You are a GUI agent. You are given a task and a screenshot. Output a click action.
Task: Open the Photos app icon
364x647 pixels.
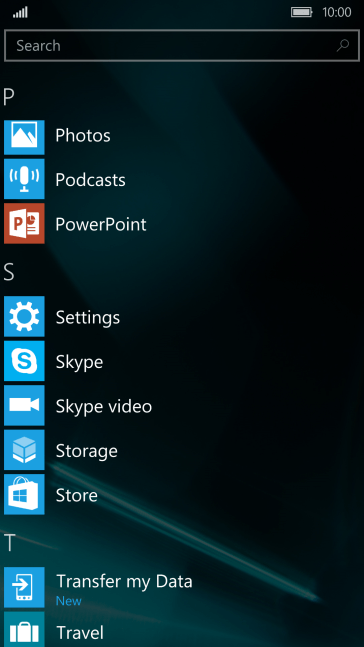[24, 137]
